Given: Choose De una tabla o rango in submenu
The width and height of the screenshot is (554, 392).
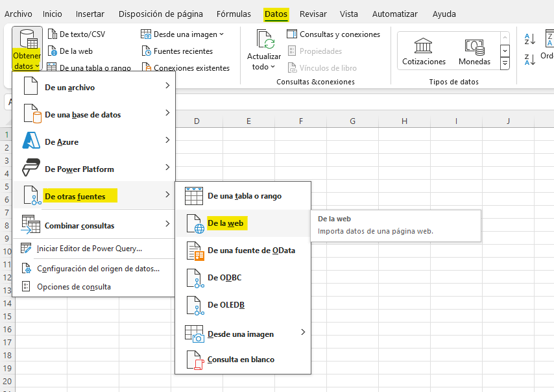Looking at the screenshot, I should click(243, 196).
